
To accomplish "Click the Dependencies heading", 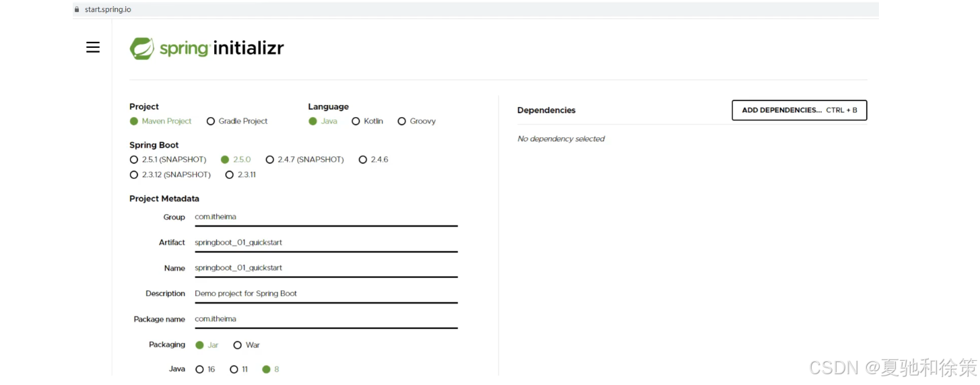I will (x=546, y=110).
